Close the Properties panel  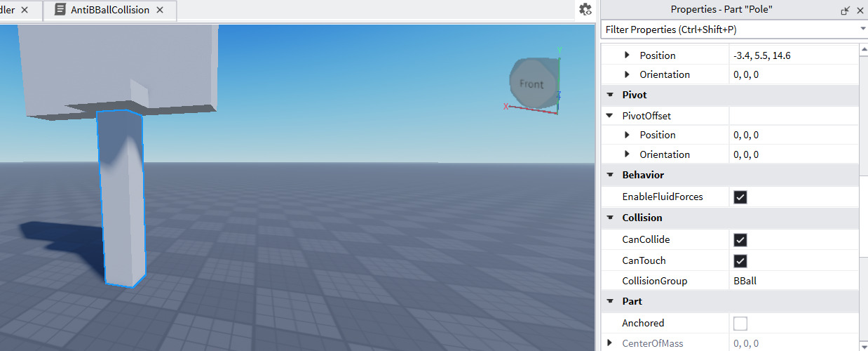pos(860,10)
